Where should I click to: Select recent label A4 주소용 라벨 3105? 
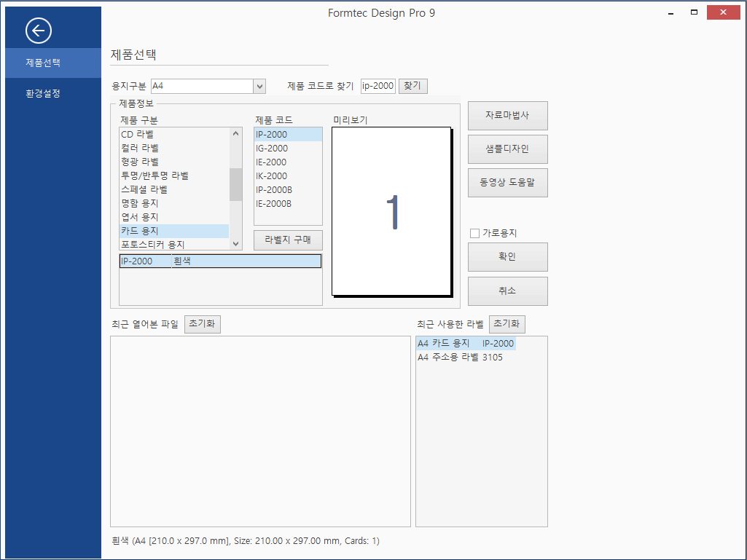click(x=460, y=357)
